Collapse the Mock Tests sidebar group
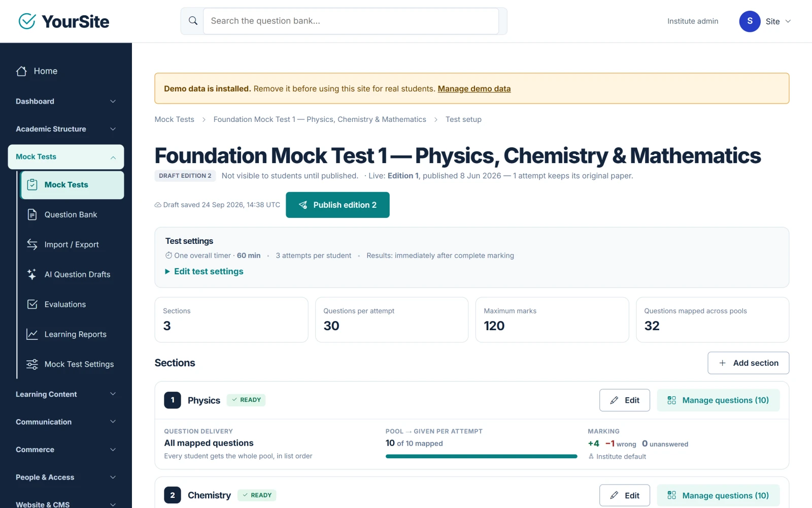The width and height of the screenshot is (812, 508). pos(66,157)
